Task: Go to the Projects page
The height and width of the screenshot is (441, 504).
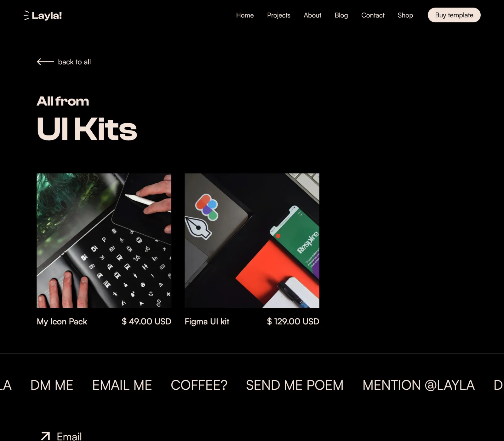Action: [x=278, y=15]
